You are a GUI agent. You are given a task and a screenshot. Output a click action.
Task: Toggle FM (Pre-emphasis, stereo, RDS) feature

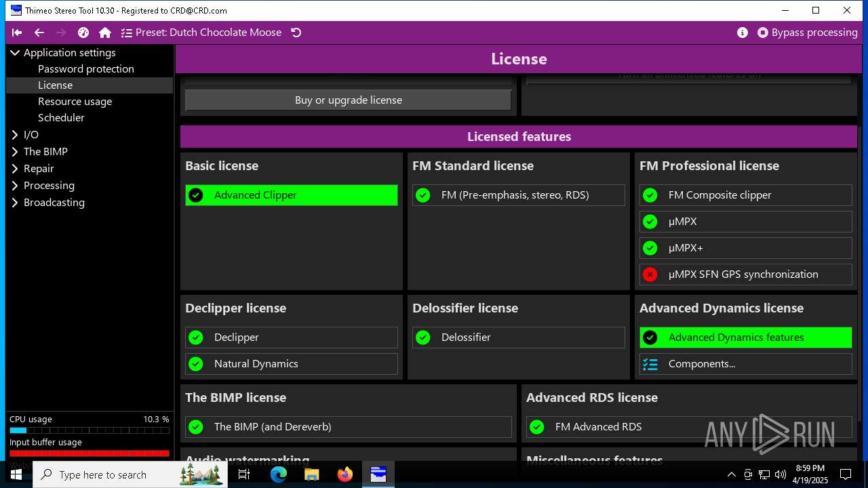tap(519, 195)
